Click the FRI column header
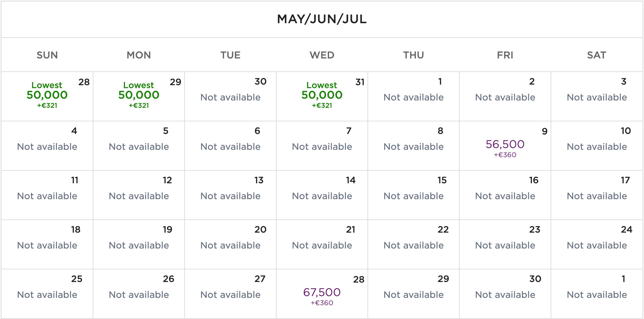This screenshot has height=319, width=644. pos(505,55)
